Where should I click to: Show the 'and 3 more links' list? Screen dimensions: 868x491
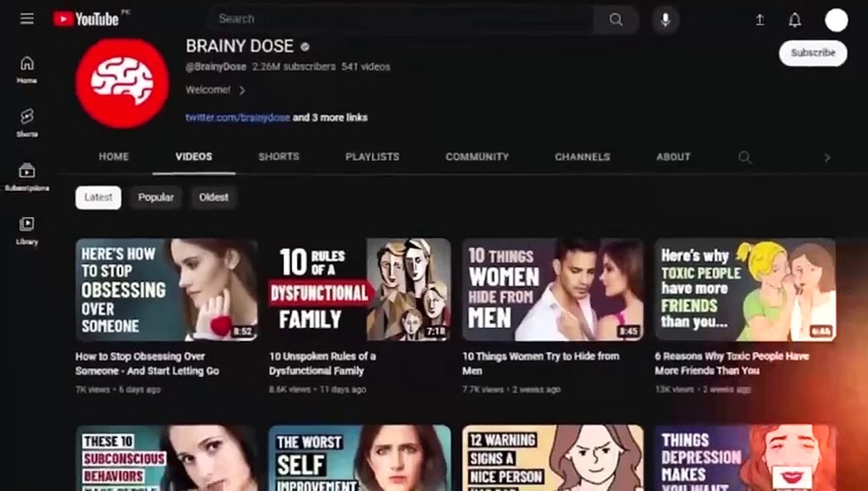click(x=330, y=117)
